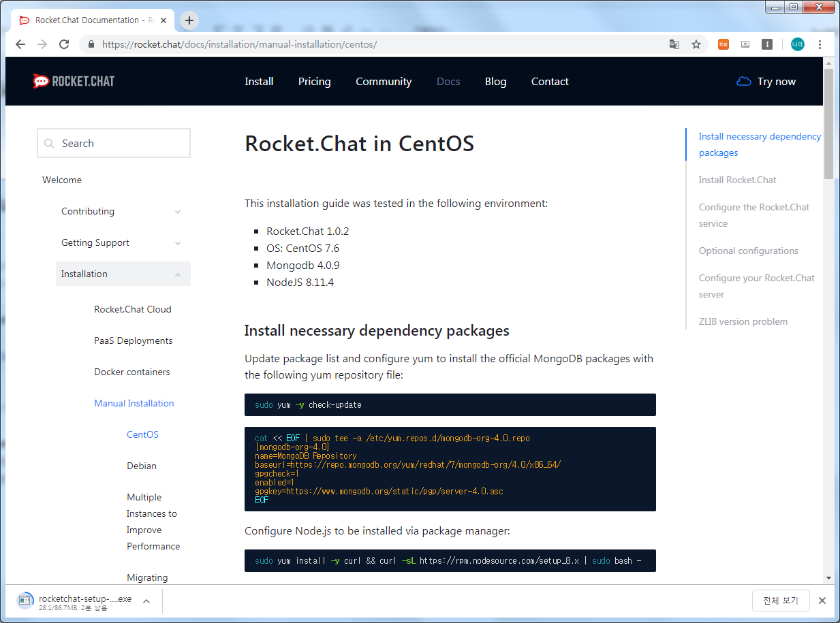
Task: Click the scrollbar up arrow
Action: pyautogui.click(x=828, y=63)
